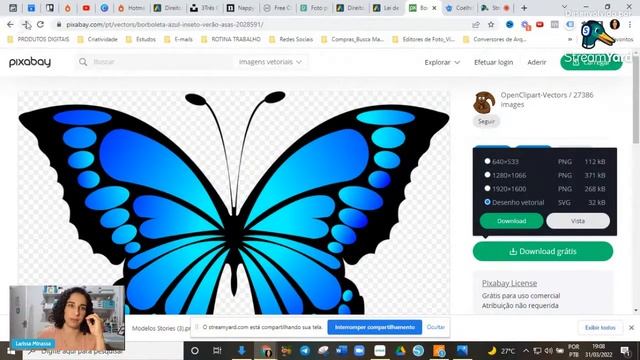This screenshot has width=640, height=360.
Task: Open the Criatividade bookmark folder
Action: [98, 39]
